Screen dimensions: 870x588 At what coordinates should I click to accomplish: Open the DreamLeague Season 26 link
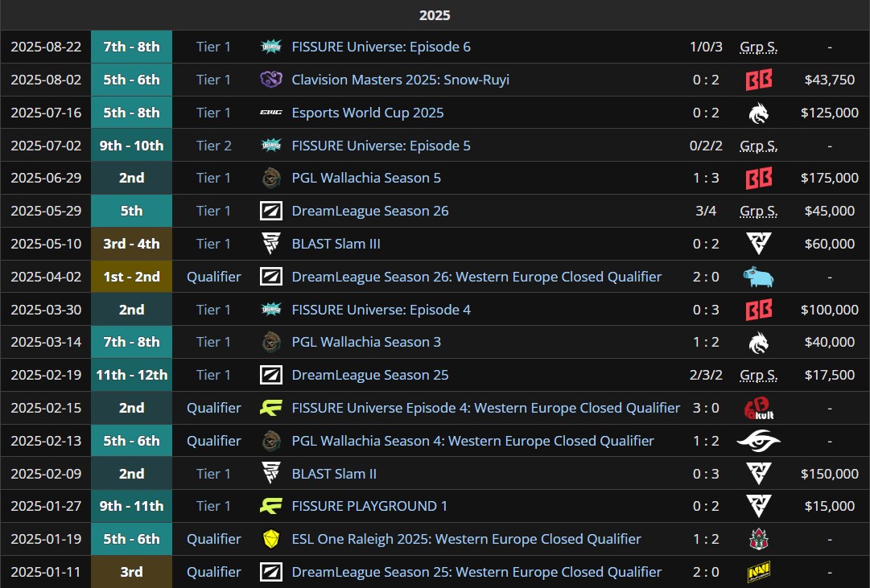pos(370,211)
